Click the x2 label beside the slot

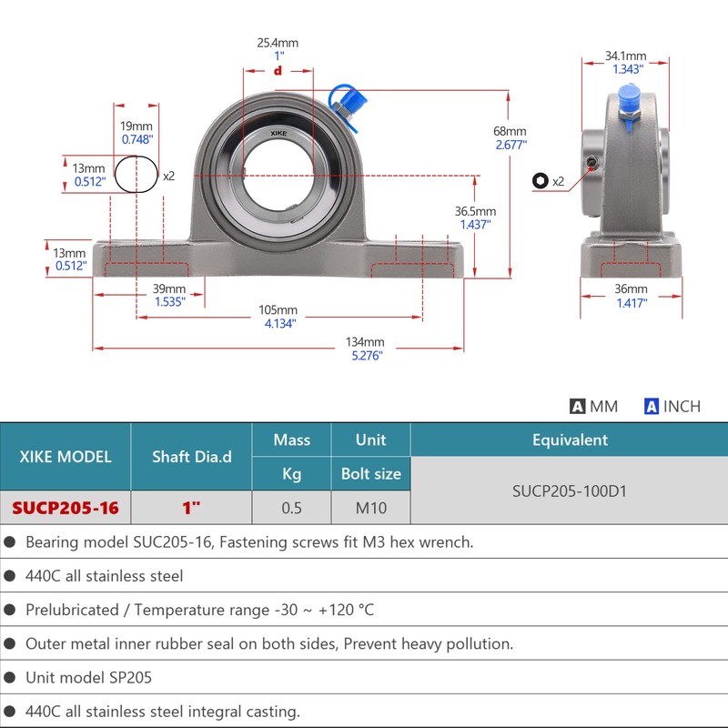coord(169,176)
